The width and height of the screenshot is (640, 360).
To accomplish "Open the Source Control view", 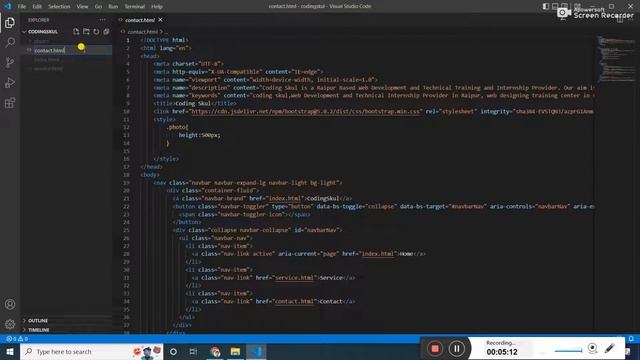I will [10, 62].
